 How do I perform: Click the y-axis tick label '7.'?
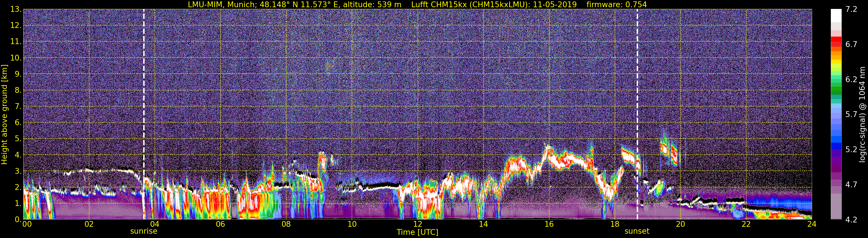tap(18, 107)
